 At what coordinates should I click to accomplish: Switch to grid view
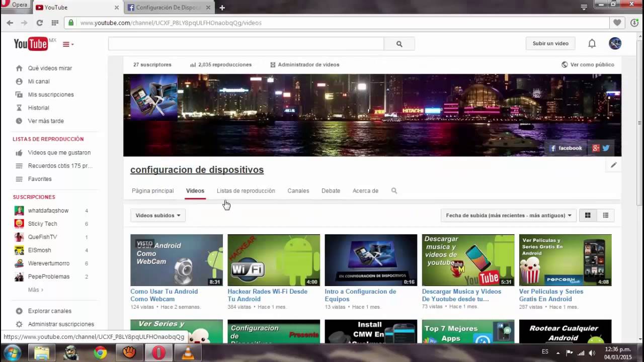pos(587,215)
